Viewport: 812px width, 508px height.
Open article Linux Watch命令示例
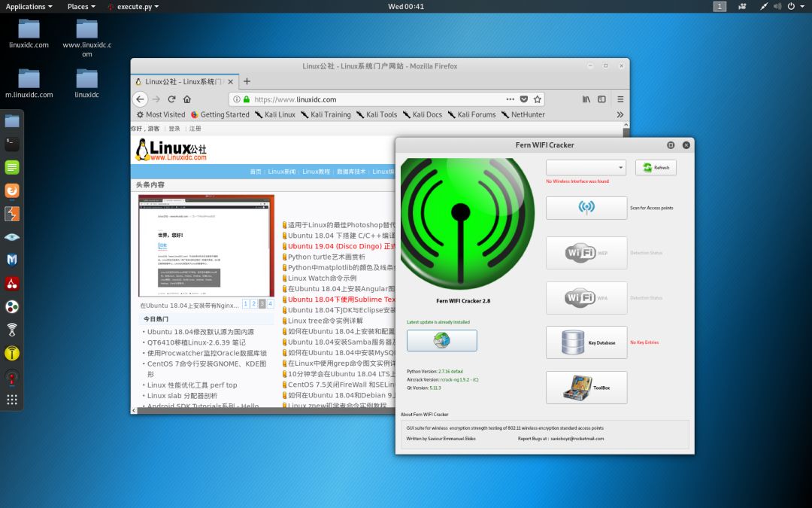click(322, 278)
